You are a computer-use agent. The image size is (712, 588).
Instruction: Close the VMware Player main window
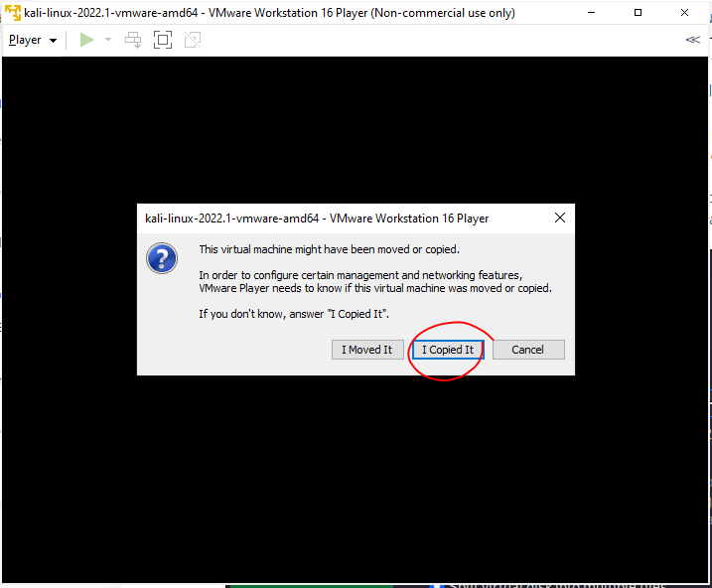(x=685, y=13)
